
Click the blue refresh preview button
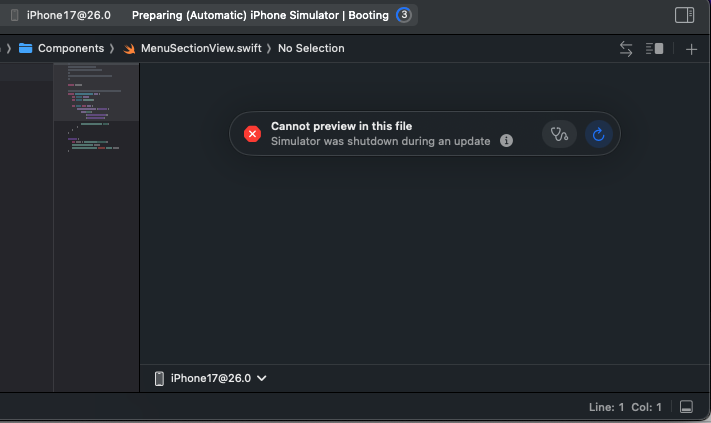click(x=598, y=134)
